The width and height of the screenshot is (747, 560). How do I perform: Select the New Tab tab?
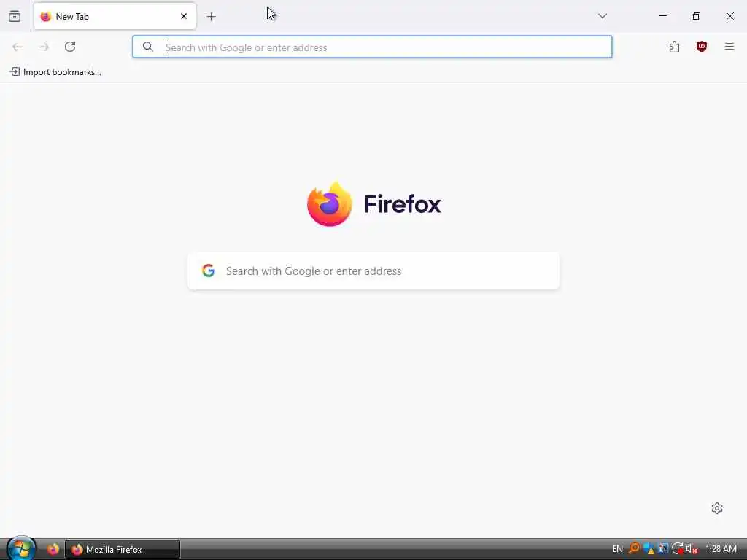(115, 16)
